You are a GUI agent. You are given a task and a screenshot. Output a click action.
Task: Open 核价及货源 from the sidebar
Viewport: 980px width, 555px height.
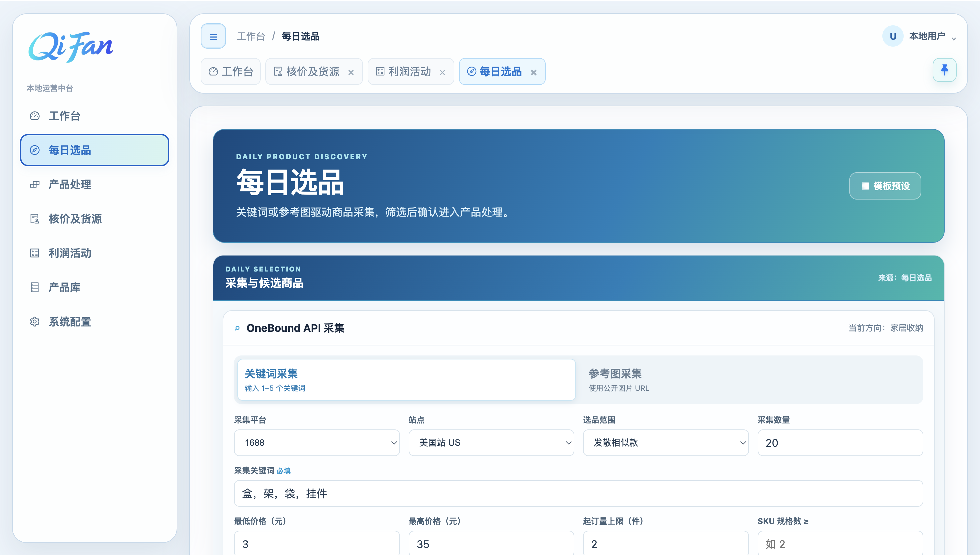tap(95, 219)
